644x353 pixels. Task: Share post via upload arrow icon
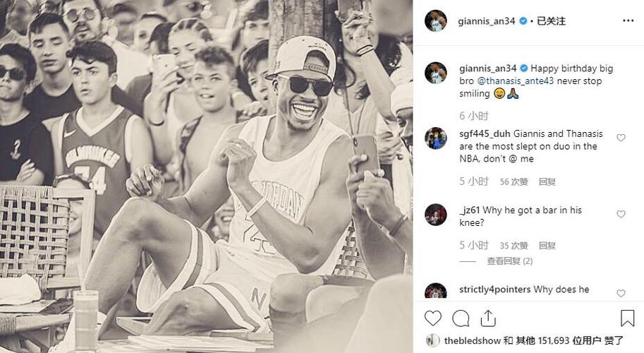(488, 318)
